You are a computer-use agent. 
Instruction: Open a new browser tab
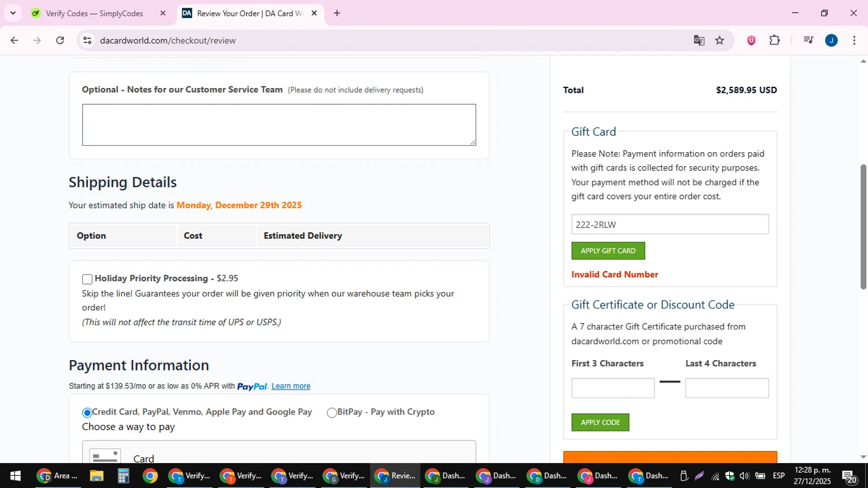click(x=337, y=13)
